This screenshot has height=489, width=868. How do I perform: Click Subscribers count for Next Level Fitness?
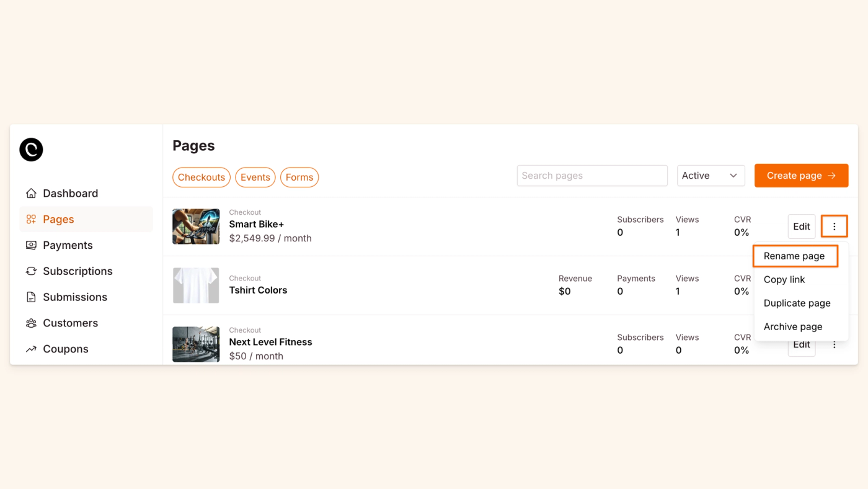(620, 351)
